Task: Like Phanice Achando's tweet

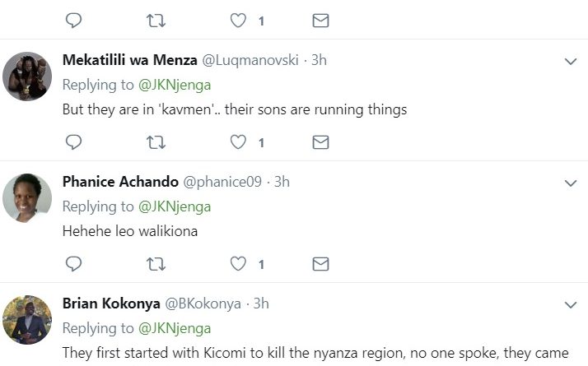Action: tap(238, 264)
